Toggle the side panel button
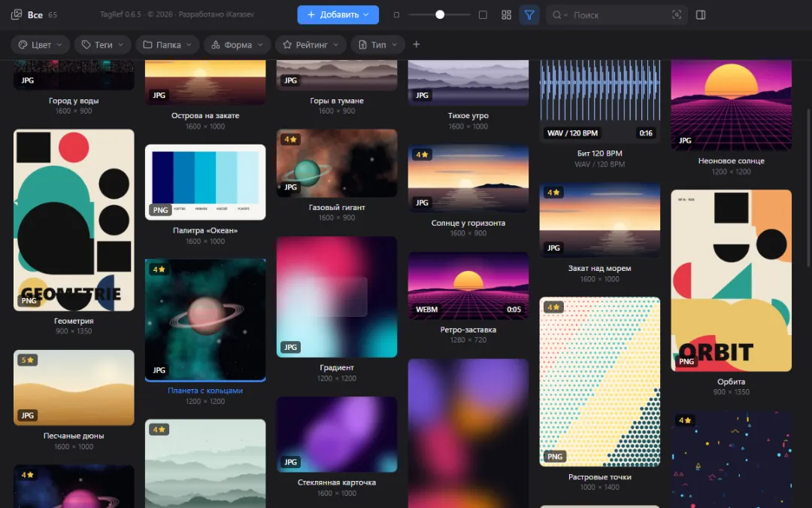This screenshot has height=508, width=812. click(x=701, y=15)
